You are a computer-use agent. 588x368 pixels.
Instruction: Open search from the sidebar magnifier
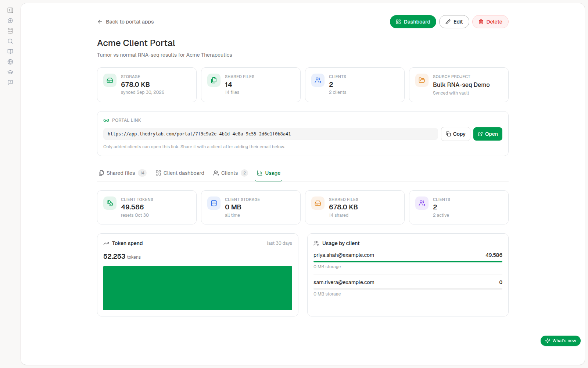10,41
